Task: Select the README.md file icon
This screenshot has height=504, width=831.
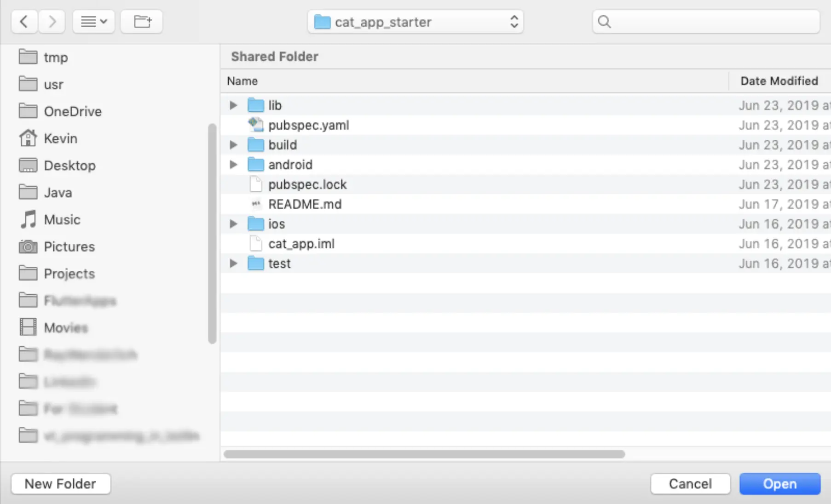Action: [x=256, y=204]
